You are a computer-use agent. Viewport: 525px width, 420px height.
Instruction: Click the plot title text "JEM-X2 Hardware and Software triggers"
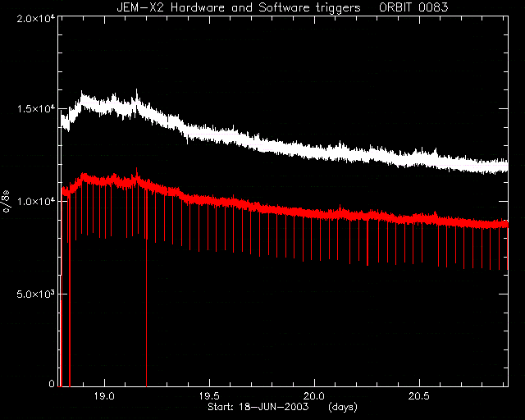(239, 7)
